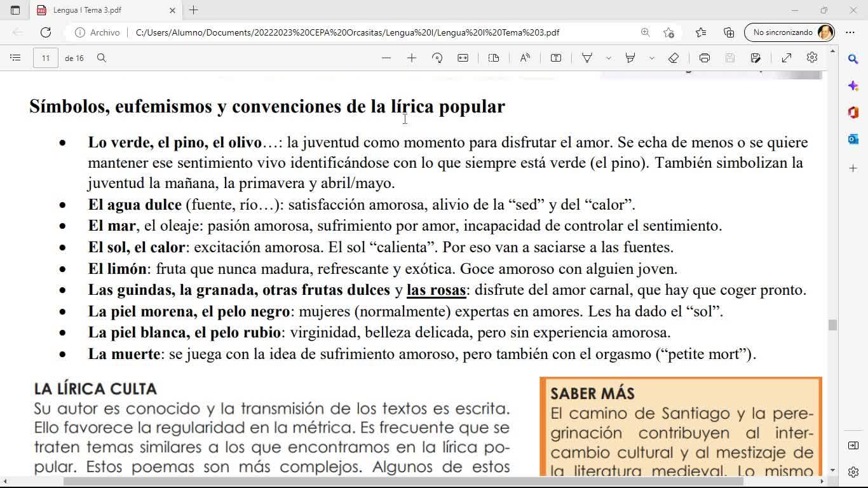This screenshot has height=488, width=868.
Task: Open the Microsoft 365 sidebar app
Action: click(853, 112)
